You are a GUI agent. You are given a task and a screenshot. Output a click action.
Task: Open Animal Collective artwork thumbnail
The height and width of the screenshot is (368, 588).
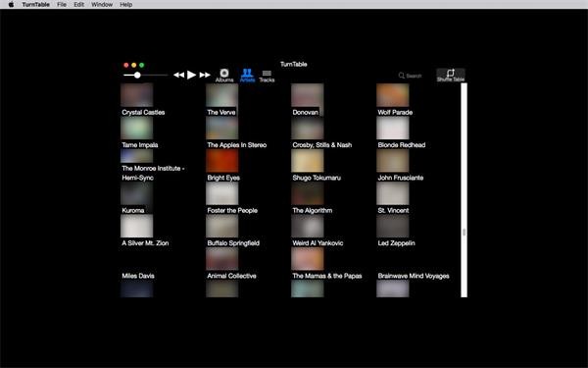222,259
